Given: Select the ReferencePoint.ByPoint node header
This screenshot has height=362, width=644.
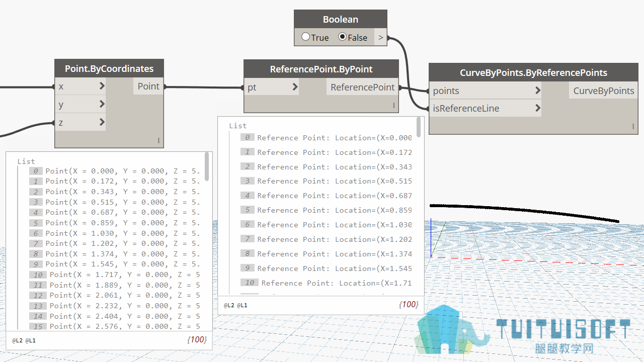Looking at the screenshot, I should 321,69.
